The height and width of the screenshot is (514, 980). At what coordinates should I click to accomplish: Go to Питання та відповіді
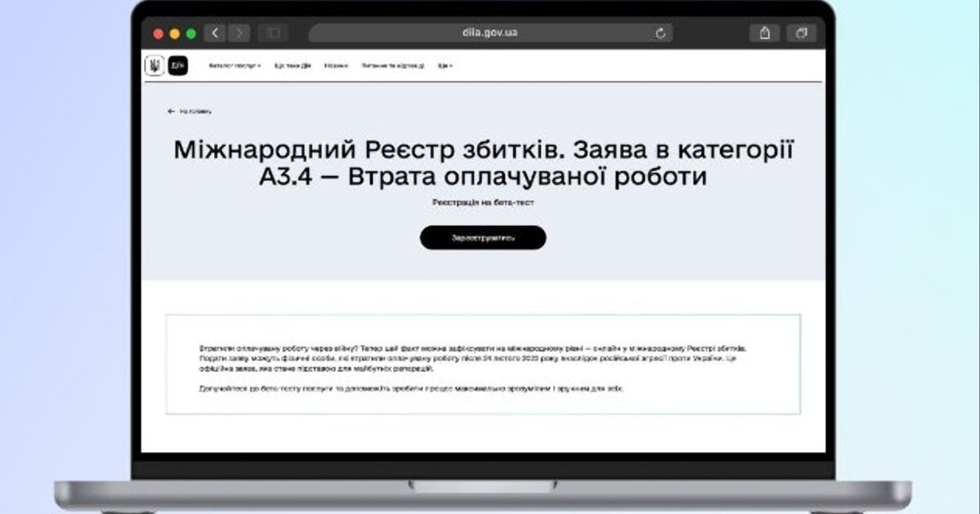[x=392, y=66]
